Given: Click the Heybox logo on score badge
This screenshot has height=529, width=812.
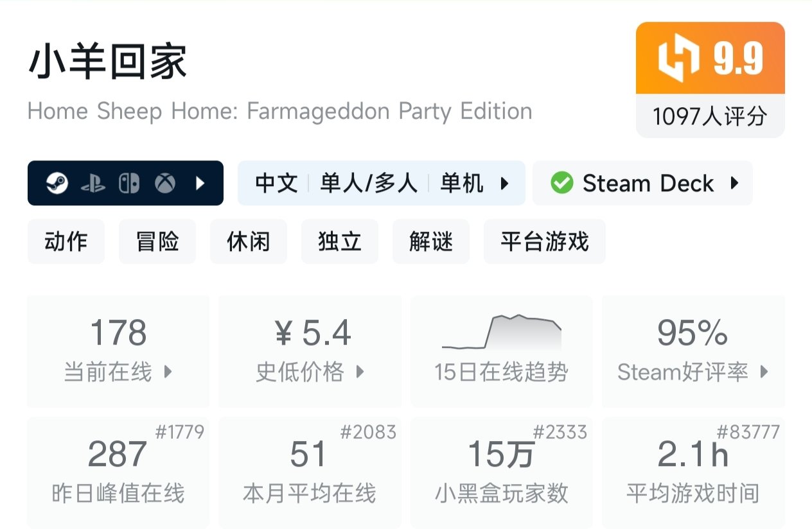Looking at the screenshot, I should tap(678, 58).
